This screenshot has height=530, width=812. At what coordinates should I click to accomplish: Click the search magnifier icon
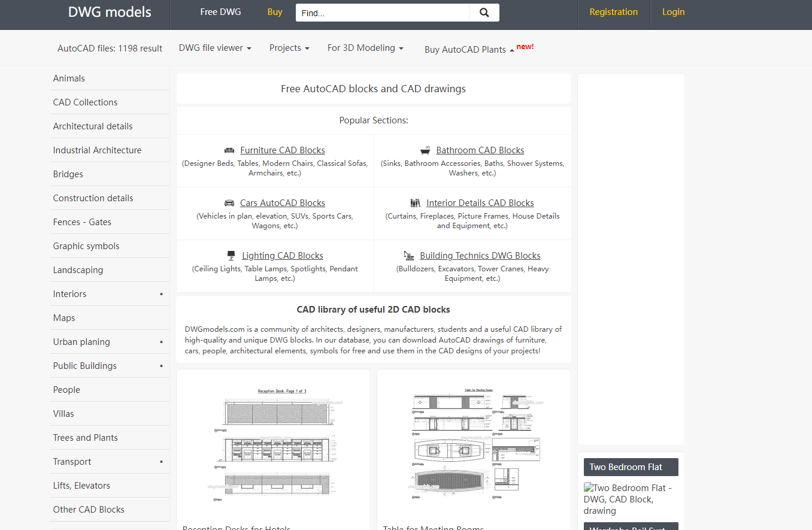[x=483, y=12]
